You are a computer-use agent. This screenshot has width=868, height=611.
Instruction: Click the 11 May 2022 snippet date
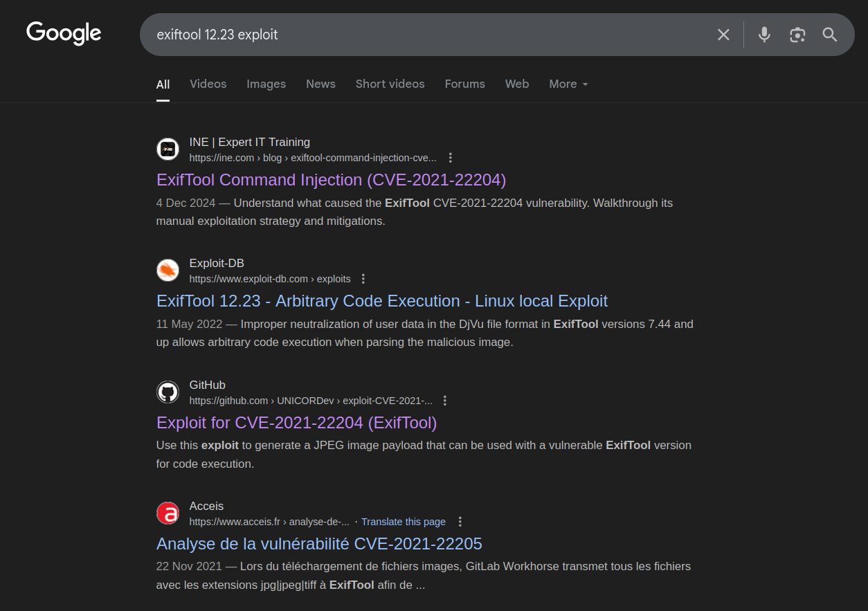click(x=189, y=324)
